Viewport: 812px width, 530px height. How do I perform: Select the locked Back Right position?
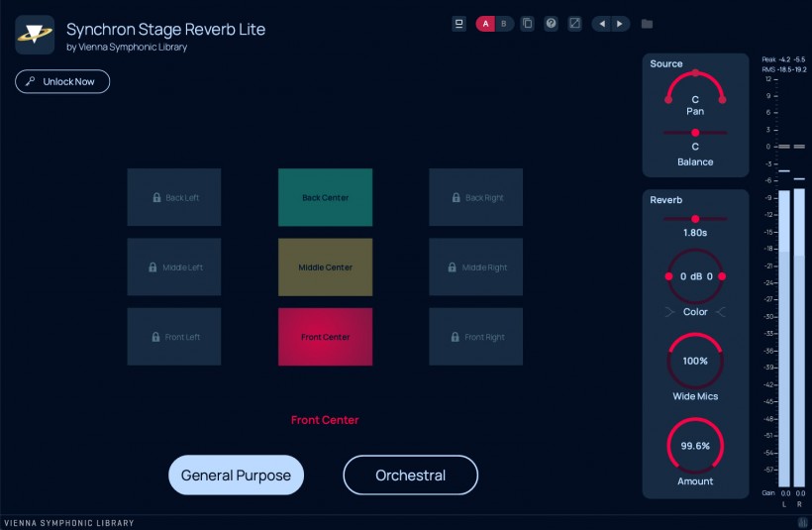(x=476, y=197)
